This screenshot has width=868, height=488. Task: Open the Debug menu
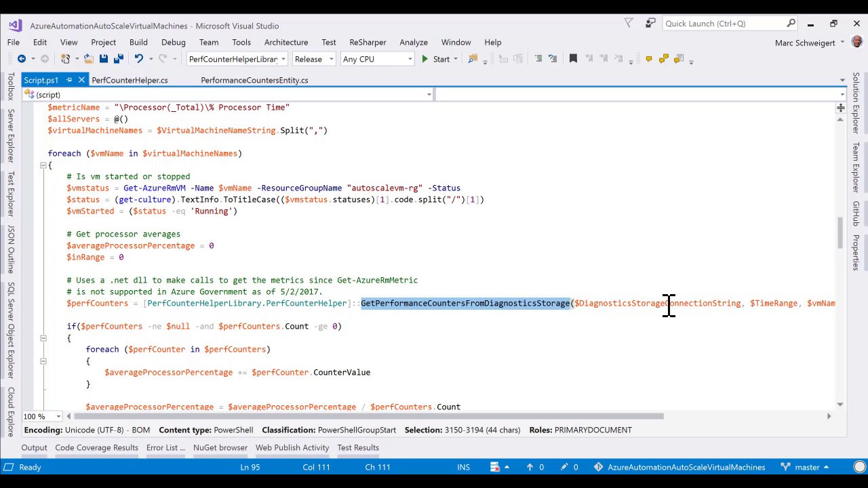(x=173, y=42)
